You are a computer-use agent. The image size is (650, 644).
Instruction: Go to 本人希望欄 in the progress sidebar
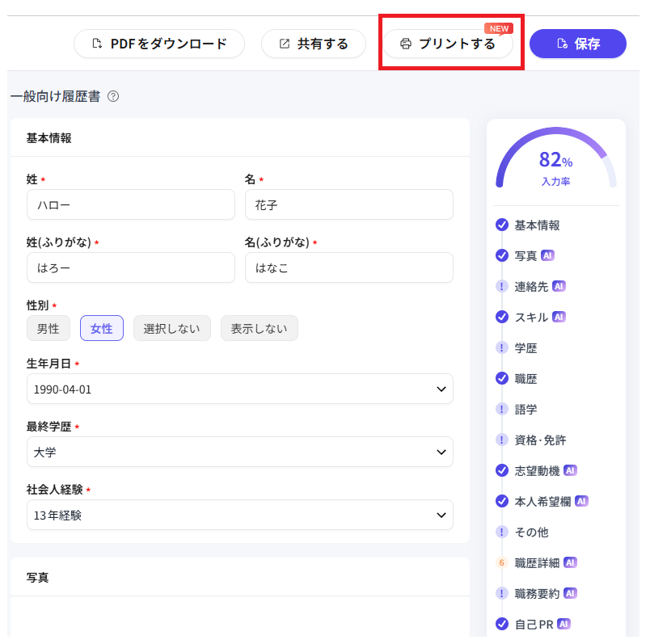point(542,501)
